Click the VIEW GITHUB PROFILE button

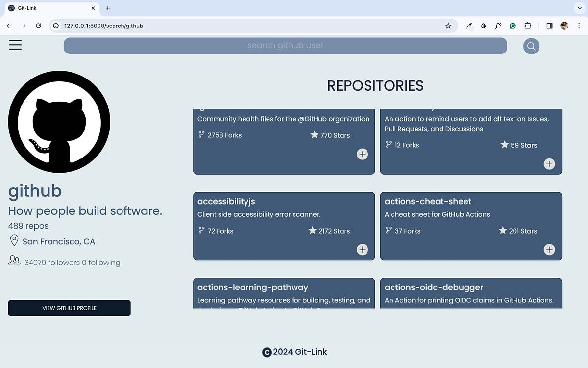(x=69, y=308)
